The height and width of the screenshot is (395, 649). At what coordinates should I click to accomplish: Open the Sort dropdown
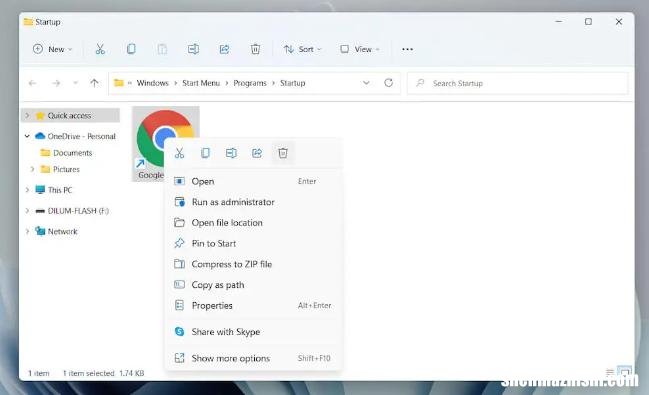(302, 49)
